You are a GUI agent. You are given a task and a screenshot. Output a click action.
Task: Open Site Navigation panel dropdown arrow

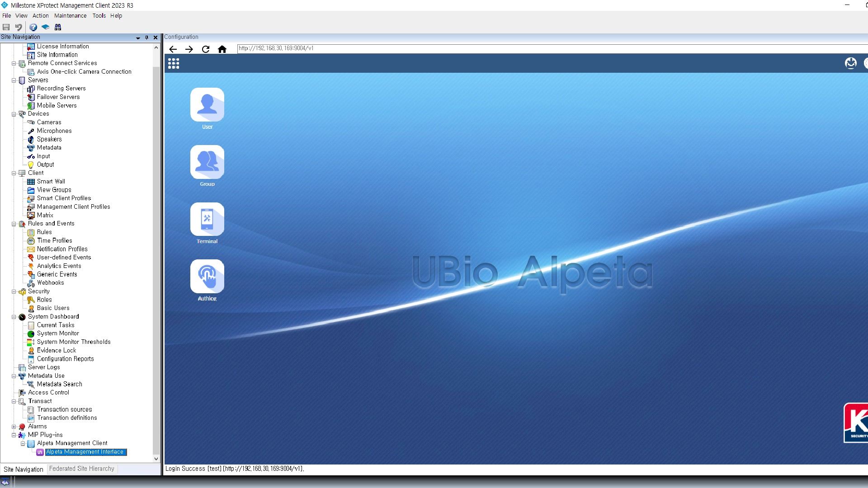tap(138, 38)
